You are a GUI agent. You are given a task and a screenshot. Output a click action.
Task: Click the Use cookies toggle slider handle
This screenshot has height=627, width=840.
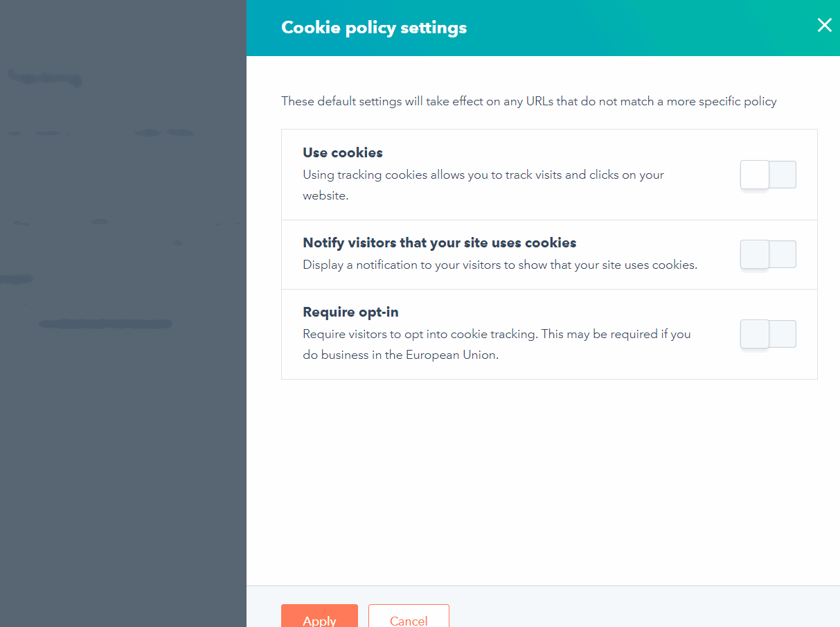point(754,175)
